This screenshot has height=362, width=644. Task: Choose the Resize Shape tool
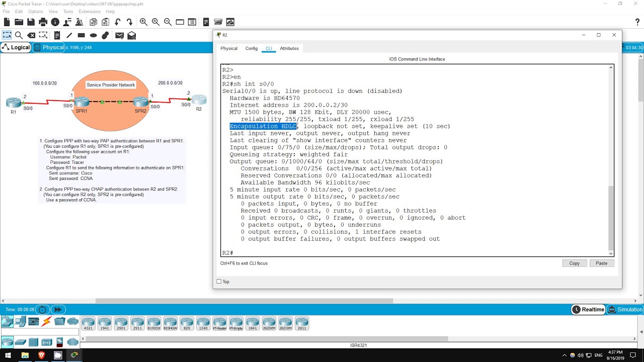43,35
